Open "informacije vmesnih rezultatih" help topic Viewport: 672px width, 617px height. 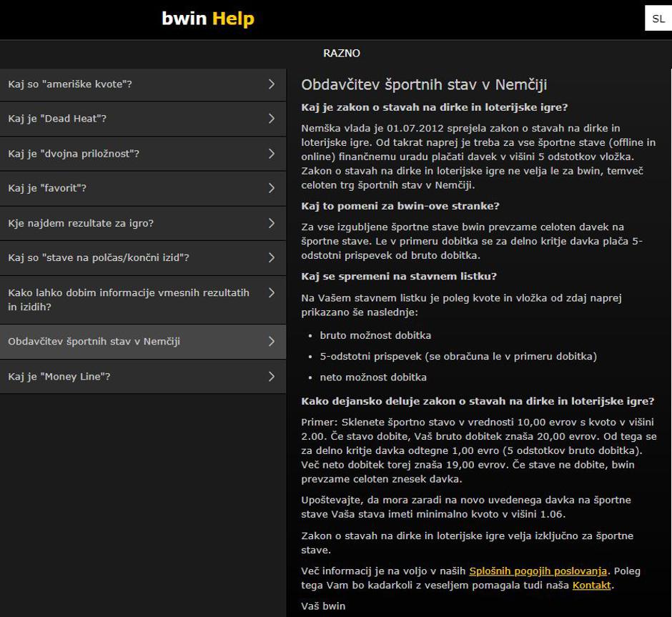(x=129, y=300)
